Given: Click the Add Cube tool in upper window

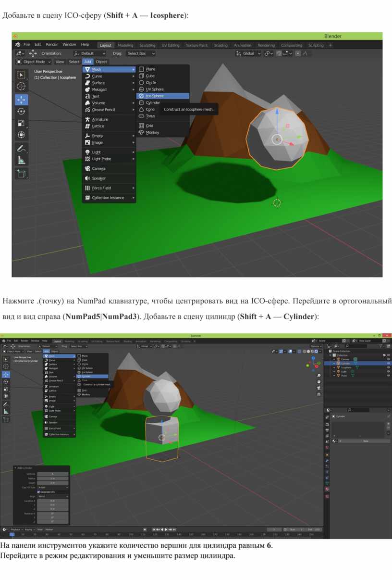Looking at the screenshot, I should point(21,174).
